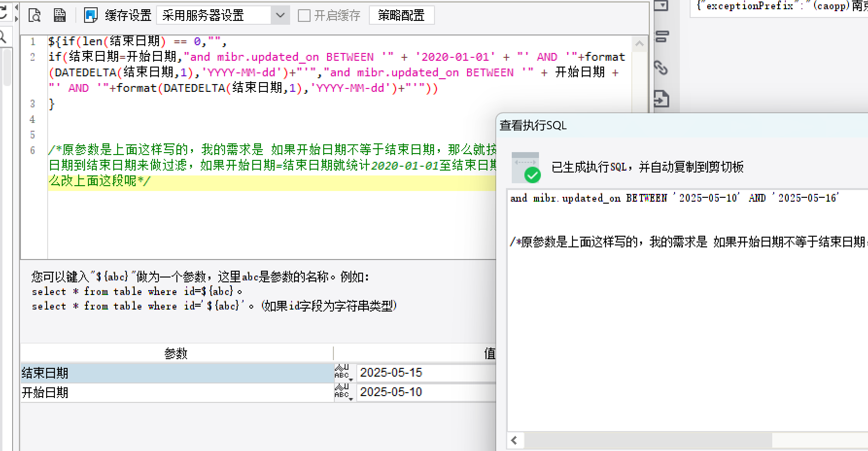Viewport: 868px width, 451px height.
Task: Expand the left panel with the small right triangle
Action: pyautogui.click(x=16, y=19)
